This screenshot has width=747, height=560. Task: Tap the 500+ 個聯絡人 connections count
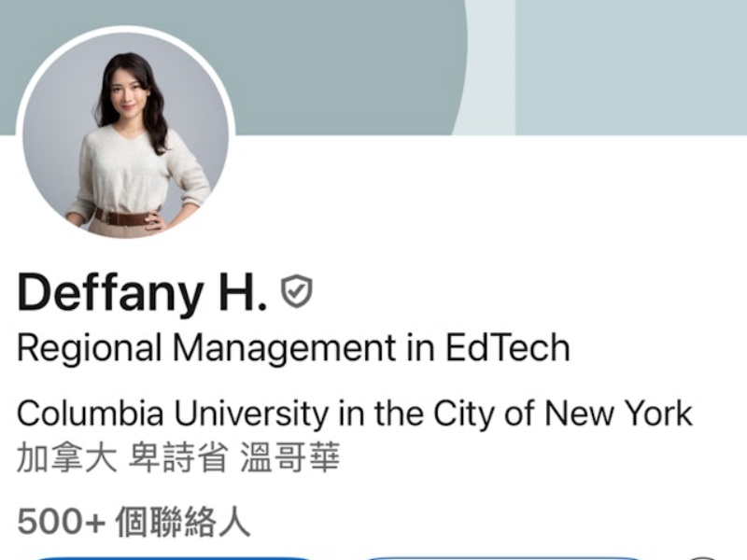134,522
